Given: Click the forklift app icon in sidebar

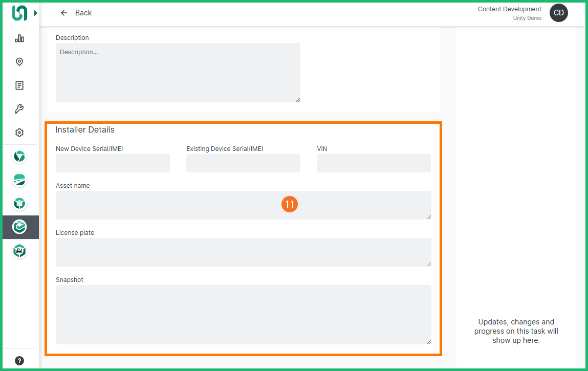Looking at the screenshot, I should coord(19,251).
